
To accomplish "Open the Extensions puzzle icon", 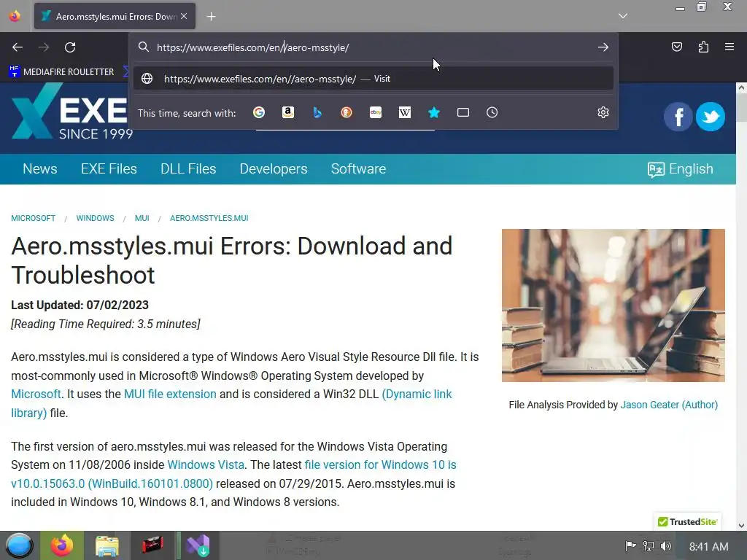I will click(703, 47).
